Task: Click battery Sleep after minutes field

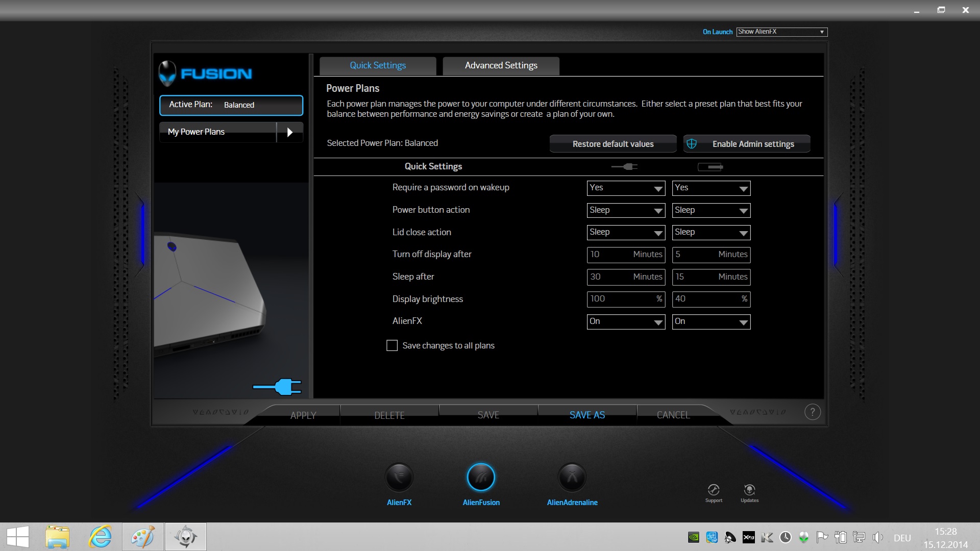Action: pyautogui.click(x=711, y=277)
